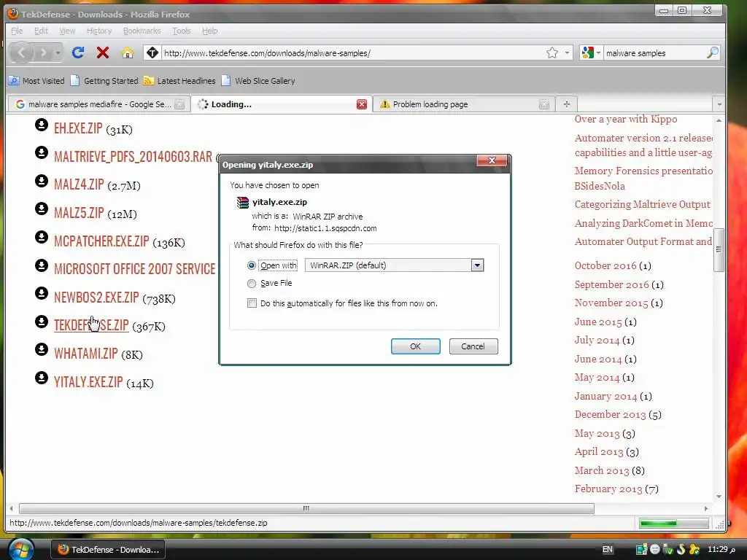Open the TEKDEFENSE.ZIP download link
Image resolution: width=747 pixels, height=560 pixels.
click(x=91, y=325)
